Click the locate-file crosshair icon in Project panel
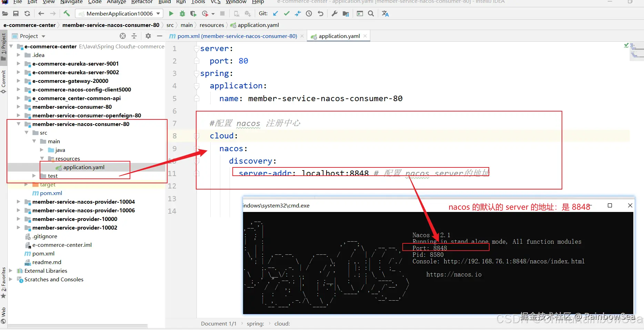Image resolution: width=644 pixels, height=330 pixels. (123, 36)
